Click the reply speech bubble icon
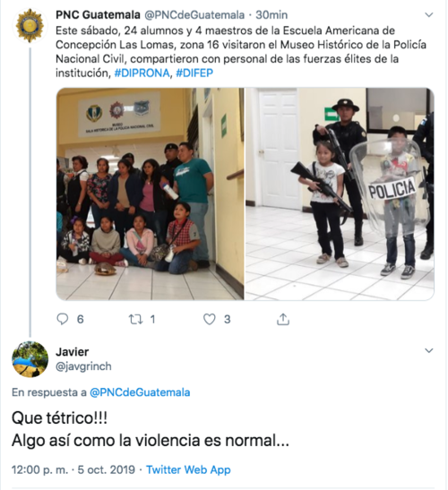The width and height of the screenshot is (448, 490). point(63,319)
